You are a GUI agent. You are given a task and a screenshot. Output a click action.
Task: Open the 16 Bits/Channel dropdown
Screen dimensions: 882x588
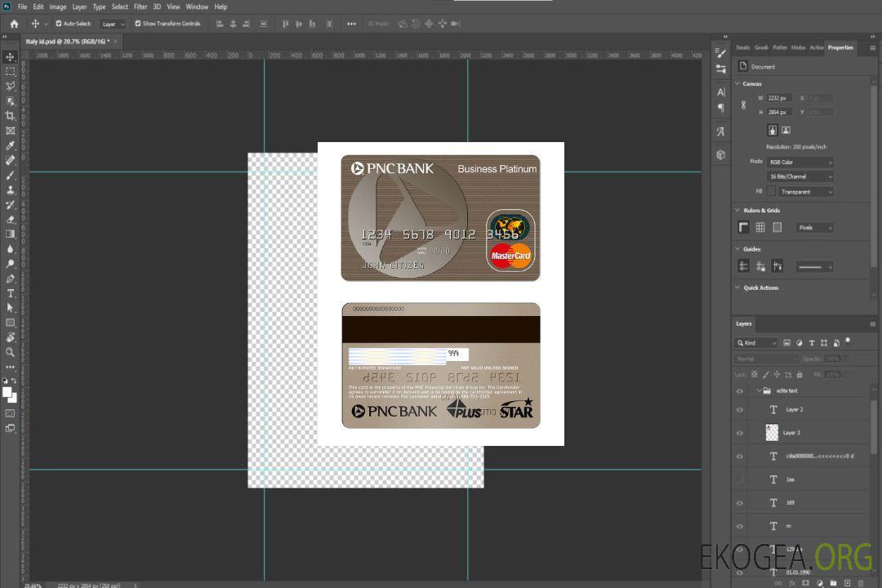click(x=800, y=176)
